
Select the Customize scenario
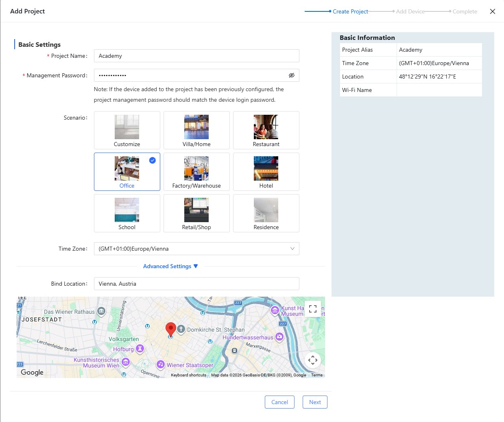point(127,130)
